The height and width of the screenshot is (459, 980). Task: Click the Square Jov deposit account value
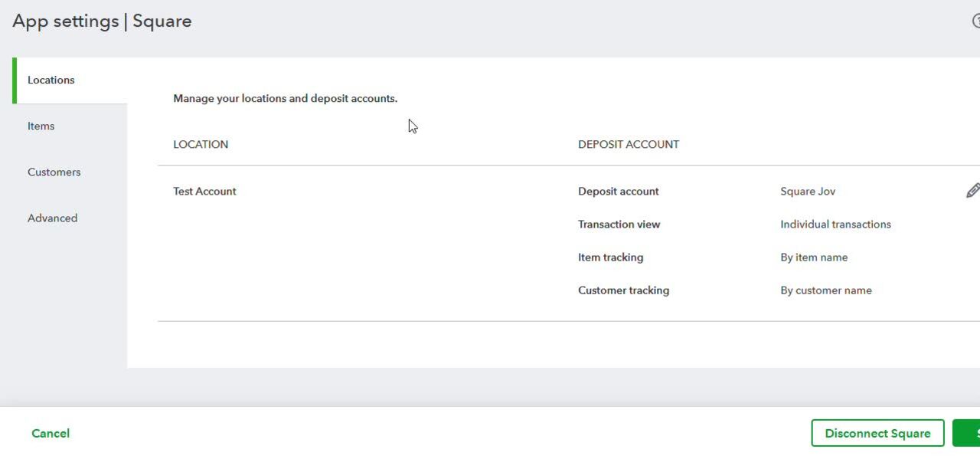pos(808,192)
